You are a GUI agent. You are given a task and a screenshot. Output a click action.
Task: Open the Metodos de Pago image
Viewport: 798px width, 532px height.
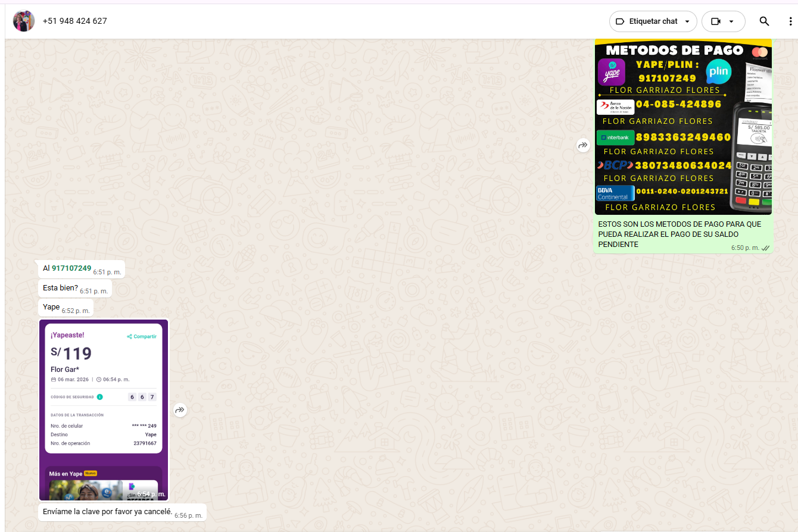click(x=683, y=127)
